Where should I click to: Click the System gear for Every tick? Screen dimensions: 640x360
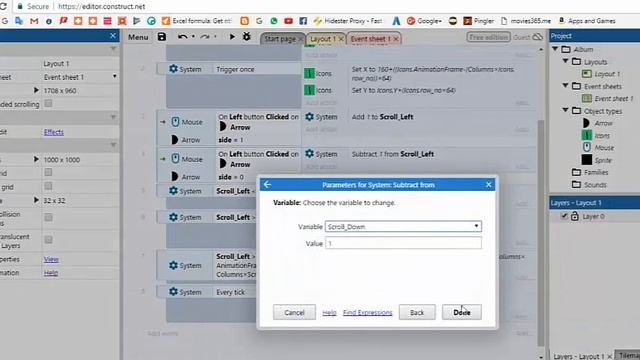point(173,292)
